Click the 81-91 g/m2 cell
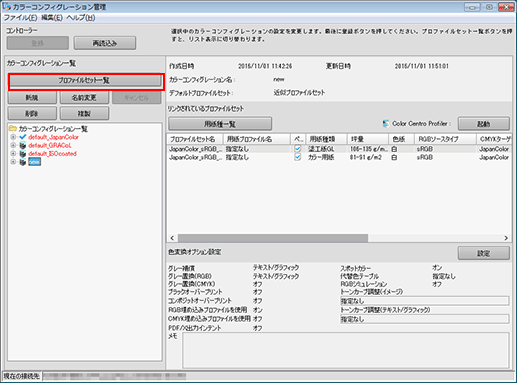This screenshot has height=383, width=517. (x=366, y=157)
